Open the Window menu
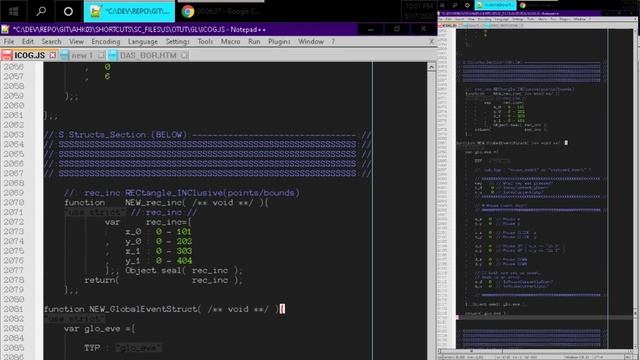640x360 pixels. [311, 42]
